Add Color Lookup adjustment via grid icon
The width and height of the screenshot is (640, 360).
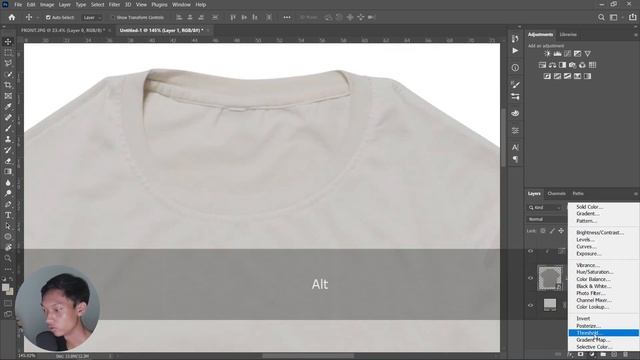pos(592,65)
